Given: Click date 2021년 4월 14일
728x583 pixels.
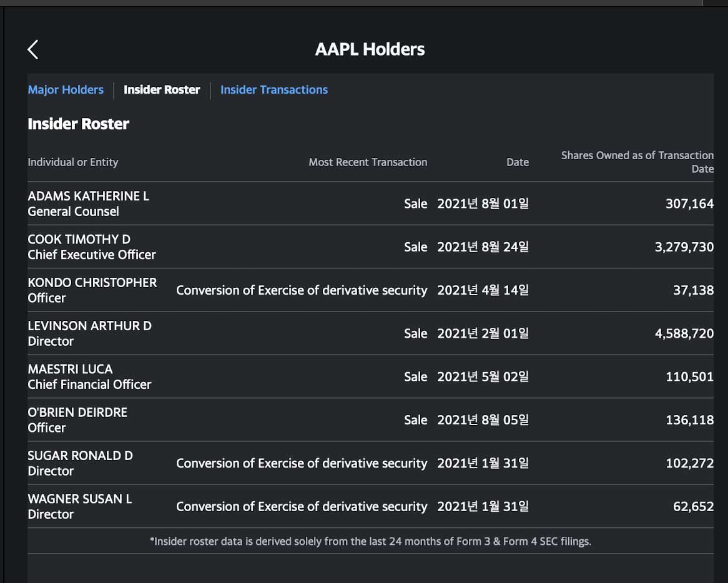Looking at the screenshot, I should 483,290.
